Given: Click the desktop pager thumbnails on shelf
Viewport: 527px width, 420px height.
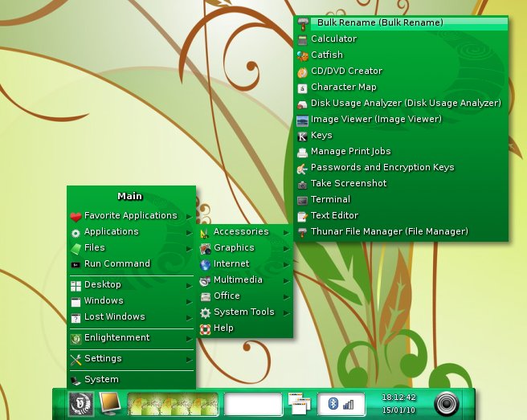Looking at the screenshot, I should [173, 404].
